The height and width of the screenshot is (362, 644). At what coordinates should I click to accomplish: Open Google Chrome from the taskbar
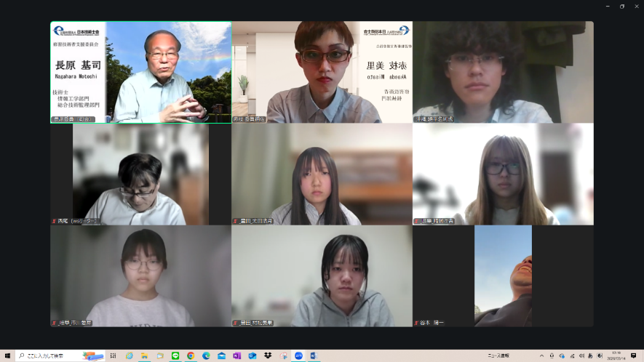191,356
